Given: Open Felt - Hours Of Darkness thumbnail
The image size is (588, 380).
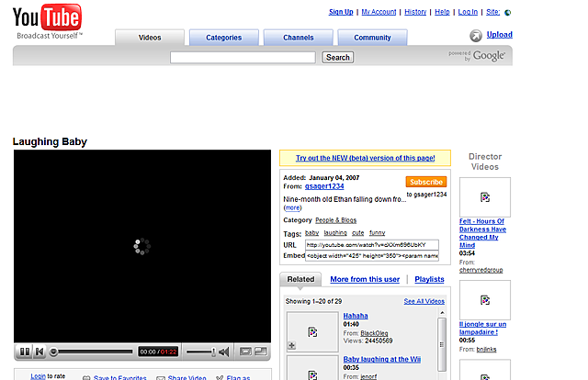Looking at the screenshot, I should coord(485,197).
